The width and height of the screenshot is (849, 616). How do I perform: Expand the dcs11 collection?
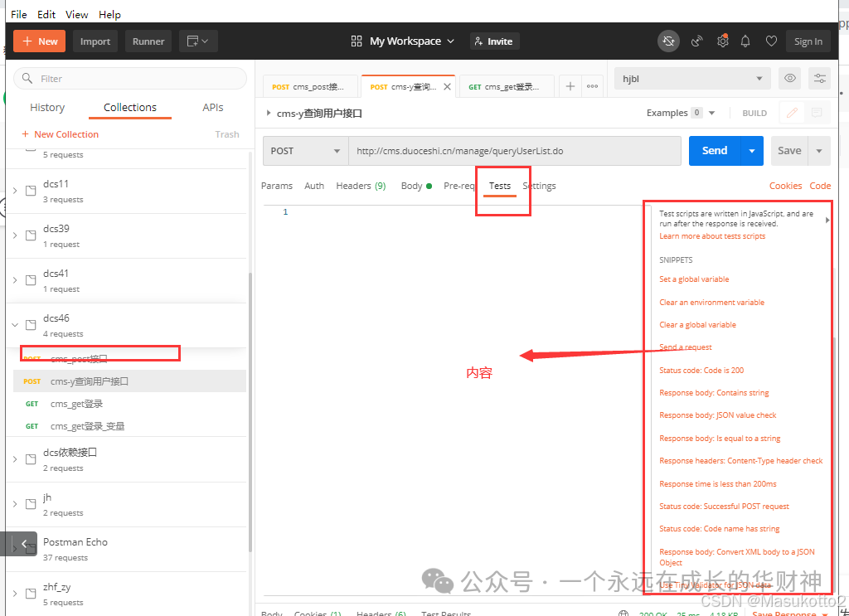pos(15,191)
